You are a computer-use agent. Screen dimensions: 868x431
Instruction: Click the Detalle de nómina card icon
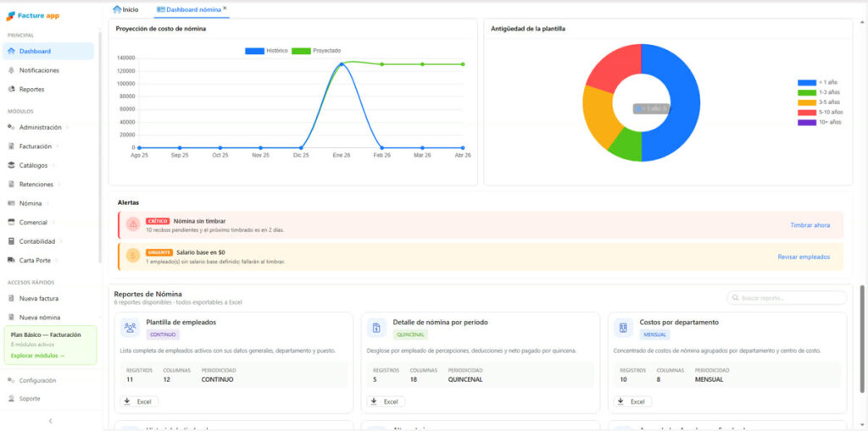(376, 328)
